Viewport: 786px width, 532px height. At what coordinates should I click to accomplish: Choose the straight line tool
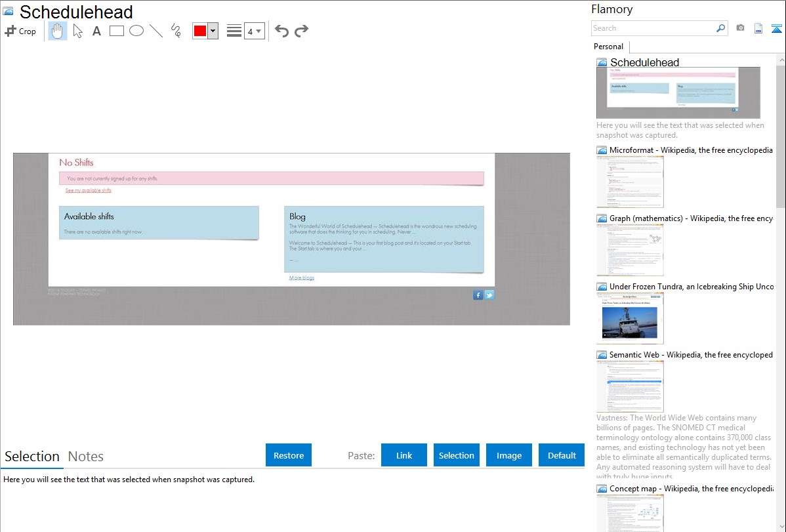tap(156, 31)
